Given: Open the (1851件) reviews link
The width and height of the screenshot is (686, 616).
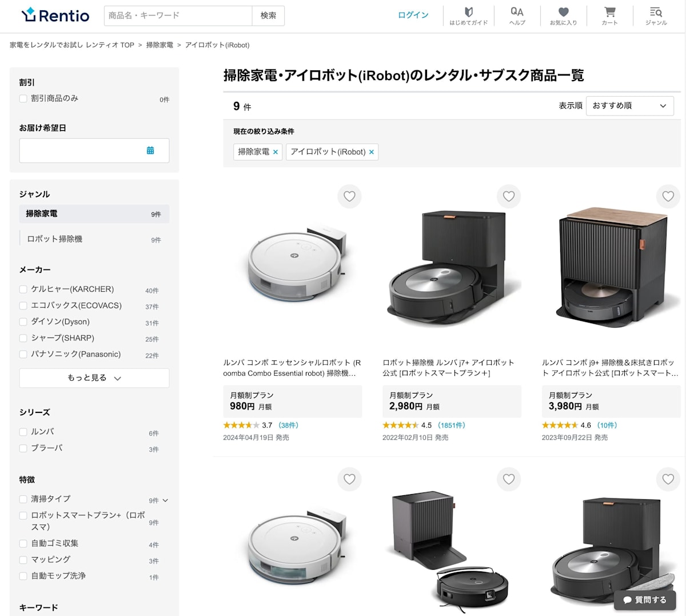Looking at the screenshot, I should coord(452,426).
